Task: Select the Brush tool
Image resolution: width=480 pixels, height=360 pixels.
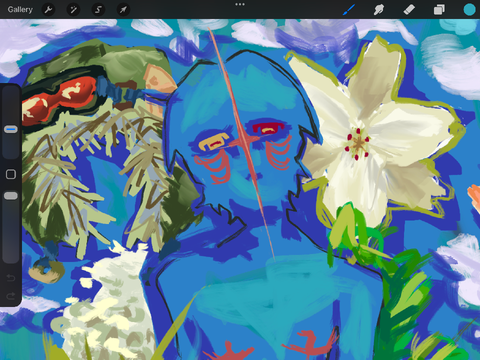Action: tap(349, 10)
